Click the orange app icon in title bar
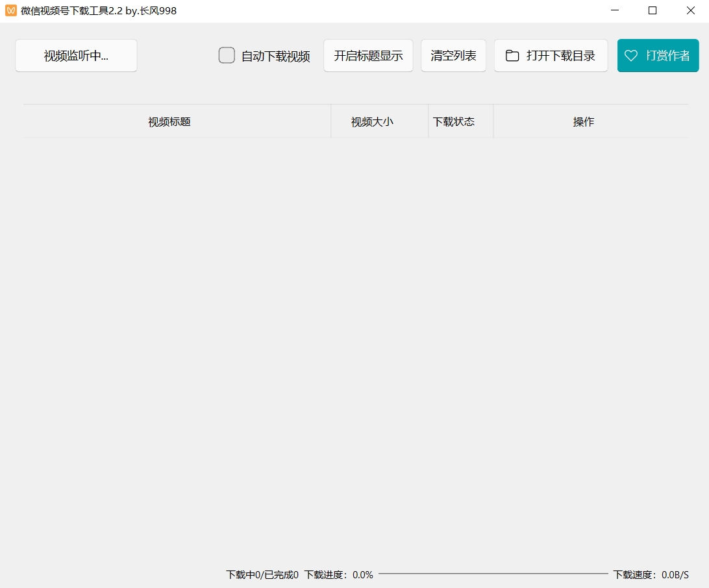Image resolution: width=709 pixels, height=588 pixels. 10,10
